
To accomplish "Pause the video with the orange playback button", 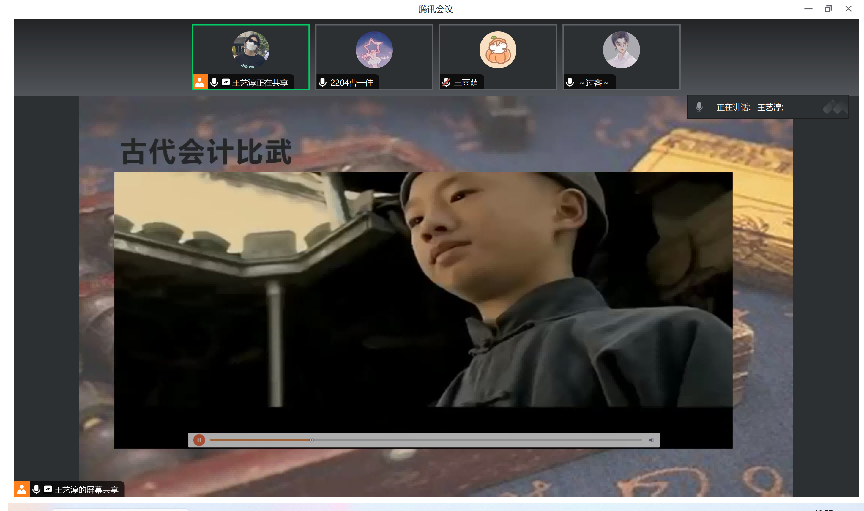I will click(199, 440).
